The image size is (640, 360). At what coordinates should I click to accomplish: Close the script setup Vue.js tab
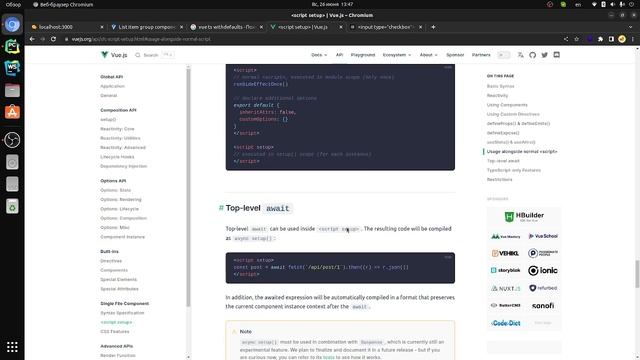click(341, 27)
